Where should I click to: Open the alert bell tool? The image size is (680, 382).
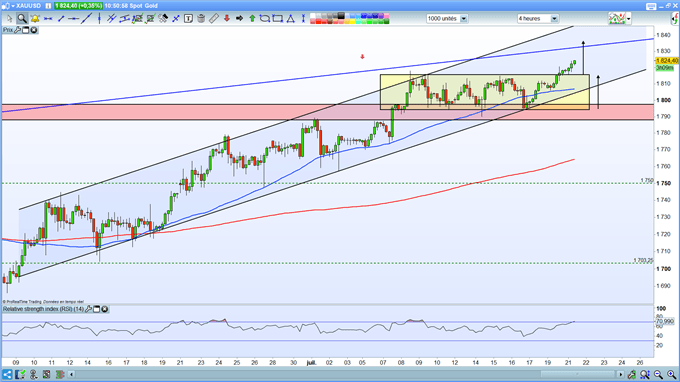35,19
